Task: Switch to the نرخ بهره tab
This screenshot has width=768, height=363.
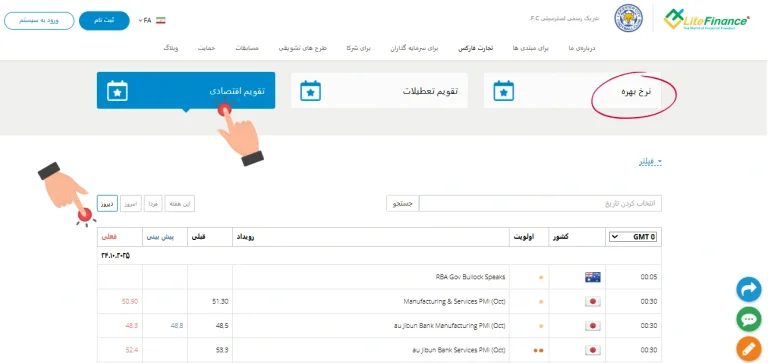Action: [572, 91]
